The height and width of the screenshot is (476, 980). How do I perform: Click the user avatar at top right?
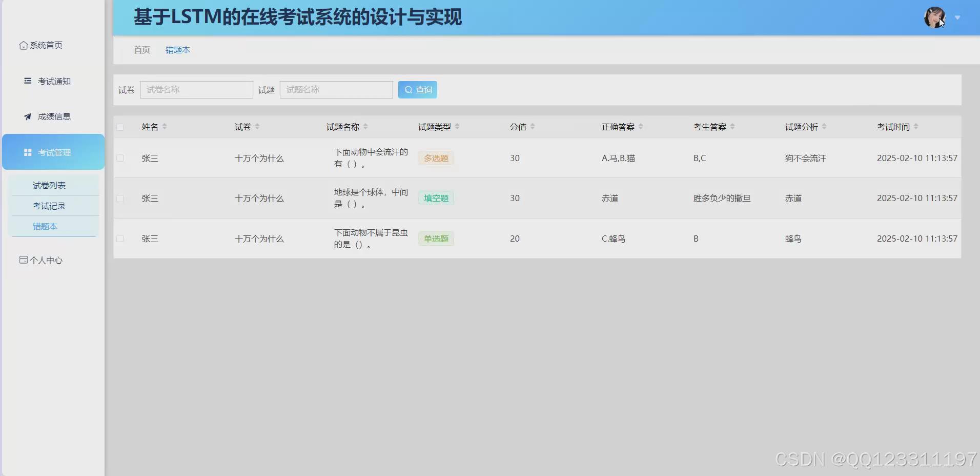(x=935, y=16)
